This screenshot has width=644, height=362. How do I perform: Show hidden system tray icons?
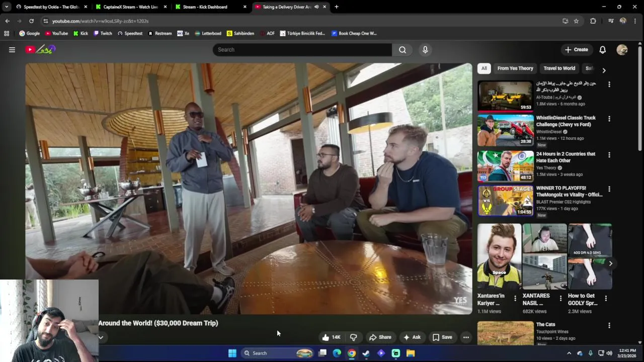569,353
